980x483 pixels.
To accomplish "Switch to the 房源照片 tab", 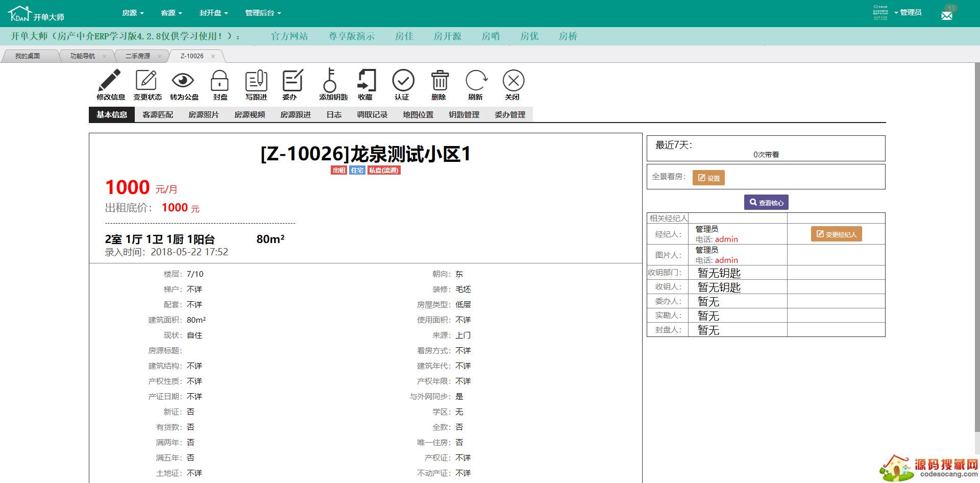I will 203,115.
